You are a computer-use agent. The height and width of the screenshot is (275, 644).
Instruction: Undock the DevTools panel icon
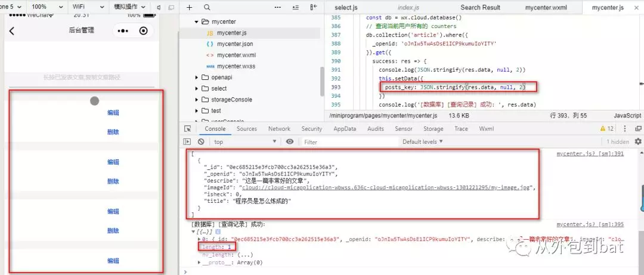pyautogui.click(x=638, y=129)
